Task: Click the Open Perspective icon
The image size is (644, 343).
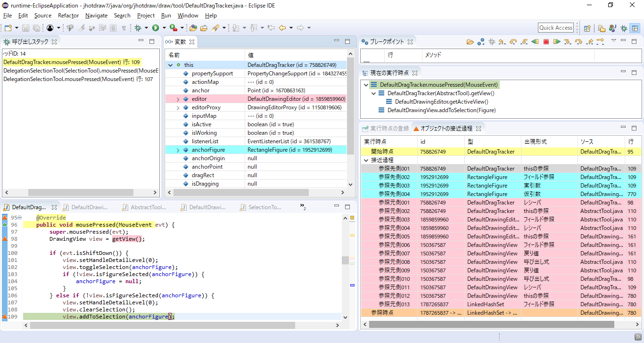Action: pos(587,28)
